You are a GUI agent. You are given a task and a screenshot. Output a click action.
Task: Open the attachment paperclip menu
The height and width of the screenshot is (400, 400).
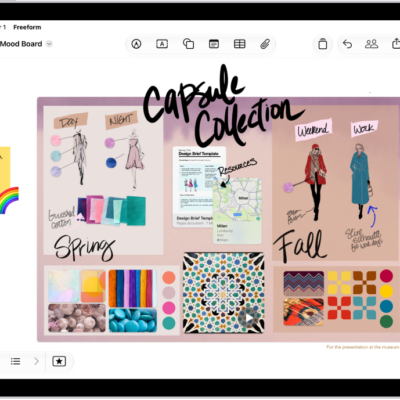coord(265,44)
